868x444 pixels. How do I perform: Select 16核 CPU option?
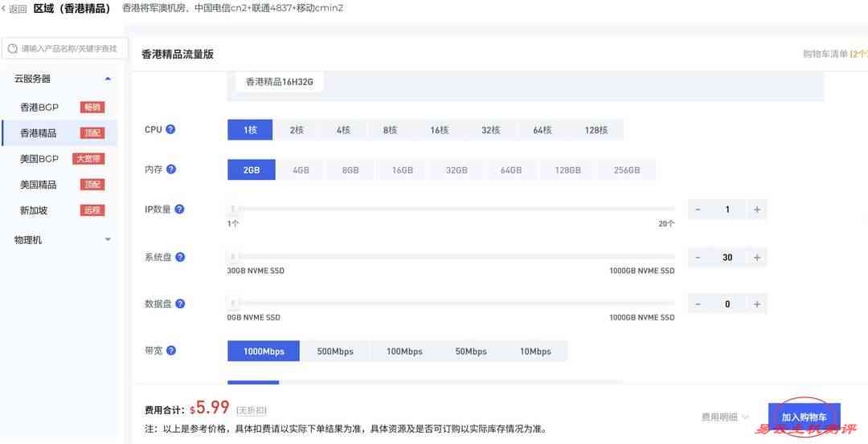440,130
